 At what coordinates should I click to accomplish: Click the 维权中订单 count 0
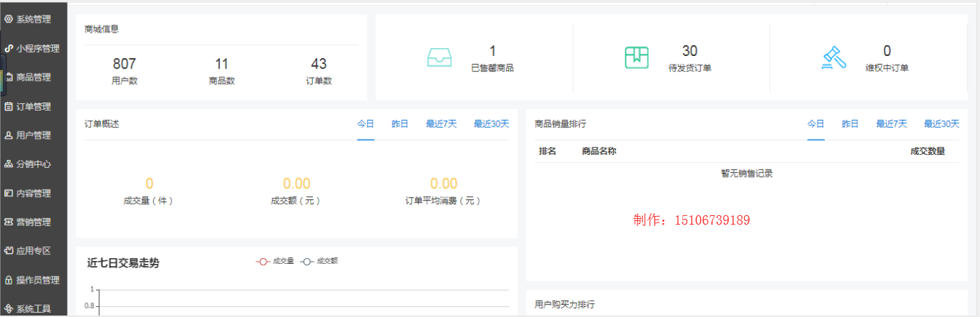coord(887,51)
